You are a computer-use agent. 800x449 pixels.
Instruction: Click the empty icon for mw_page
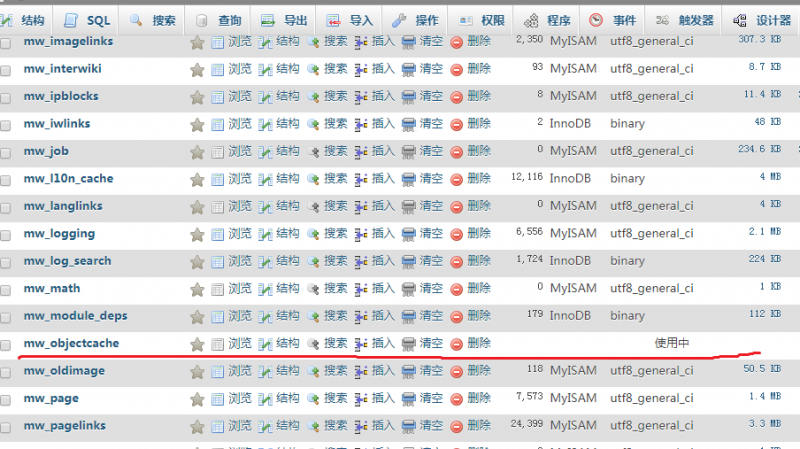tap(409, 400)
